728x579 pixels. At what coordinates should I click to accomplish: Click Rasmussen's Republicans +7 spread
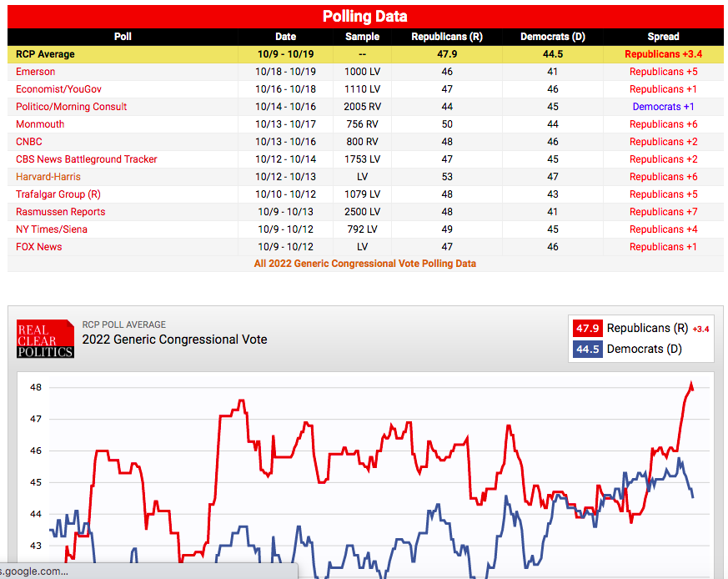tap(664, 212)
